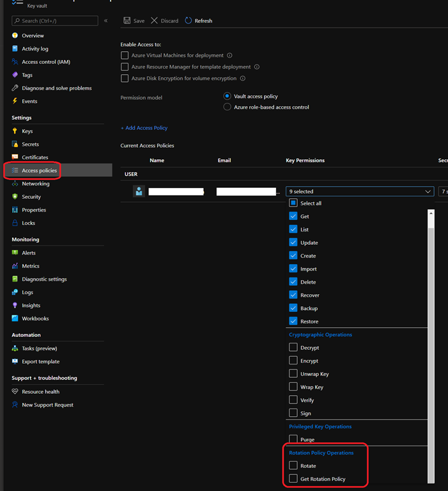Click the Metrics chart icon

point(15,266)
